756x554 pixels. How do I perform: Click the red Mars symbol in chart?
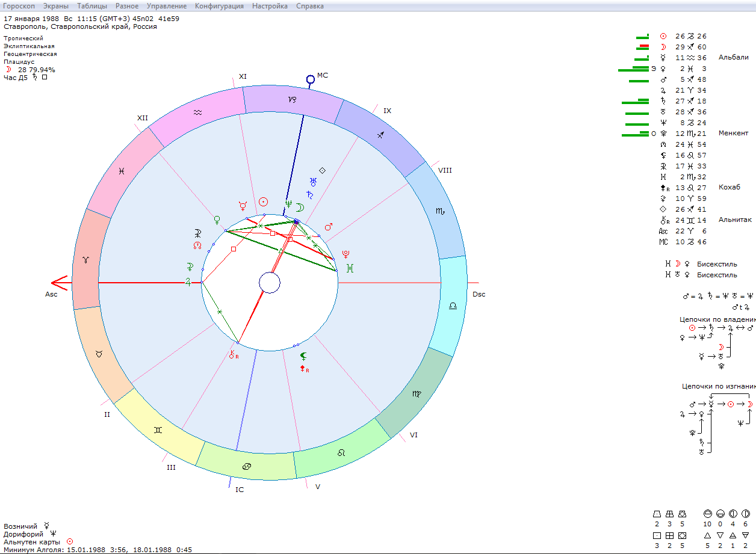(329, 227)
